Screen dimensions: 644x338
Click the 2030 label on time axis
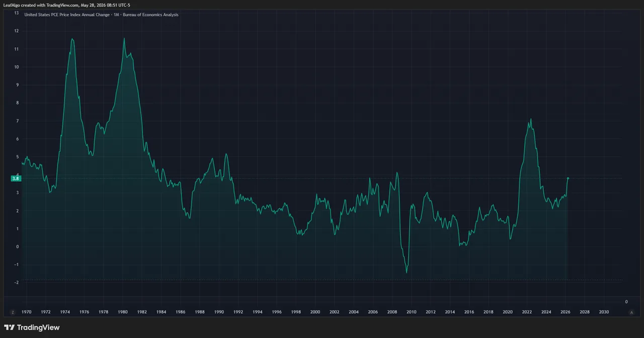pyautogui.click(x=604, y=312)
